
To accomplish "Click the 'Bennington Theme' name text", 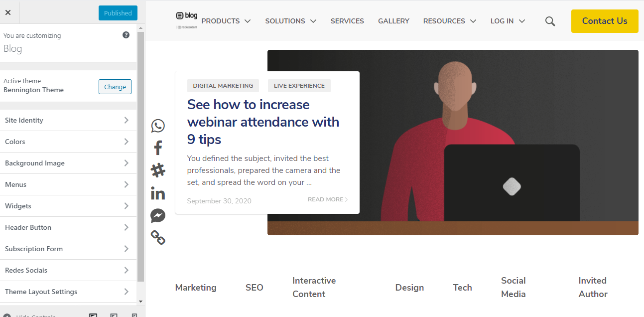I will [x=34, y=90].
